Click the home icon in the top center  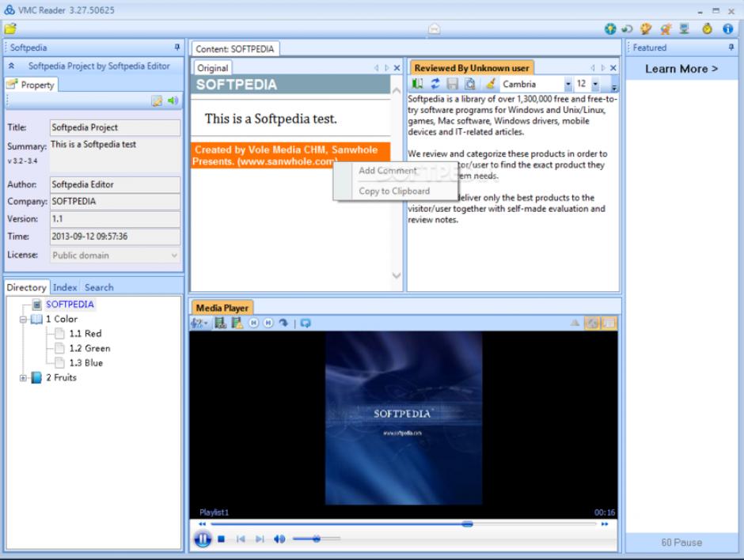(435, 29)
